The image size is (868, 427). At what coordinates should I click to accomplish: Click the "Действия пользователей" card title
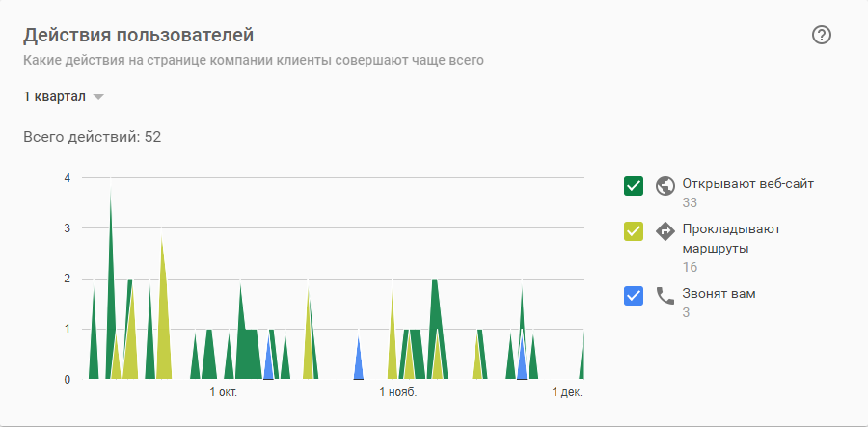pyautogui.click(x=138, y=36)
